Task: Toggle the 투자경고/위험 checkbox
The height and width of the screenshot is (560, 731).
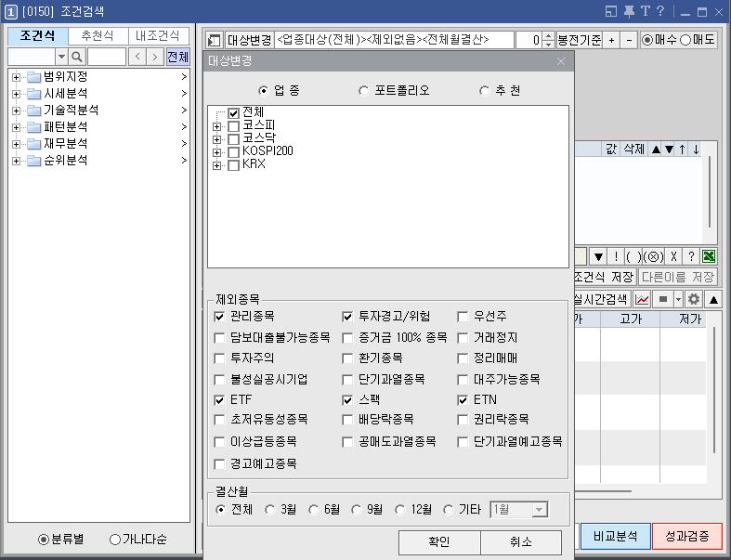Action: point(347,317)
